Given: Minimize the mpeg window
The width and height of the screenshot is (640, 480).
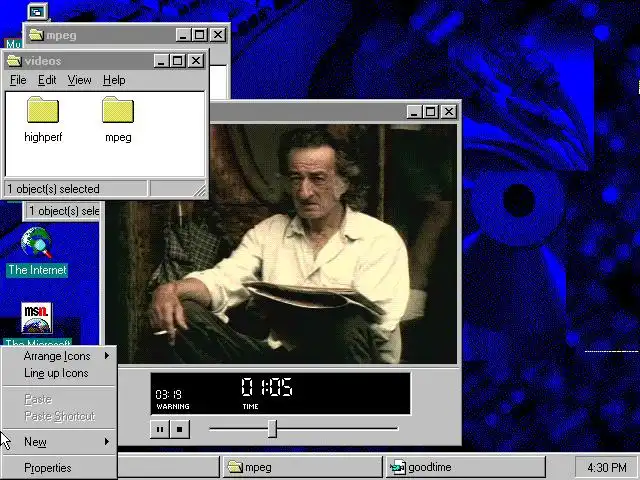Looking at the screenshot, I should click(183, 35).
